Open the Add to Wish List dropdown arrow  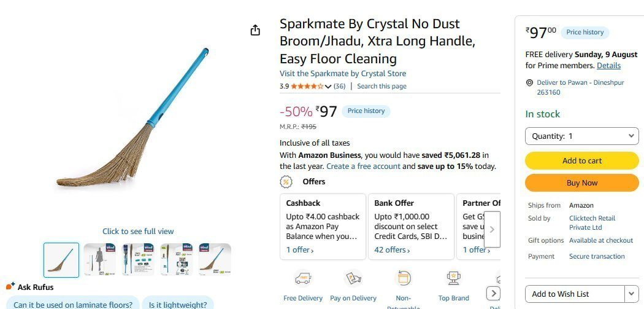[x=632, y=294]
